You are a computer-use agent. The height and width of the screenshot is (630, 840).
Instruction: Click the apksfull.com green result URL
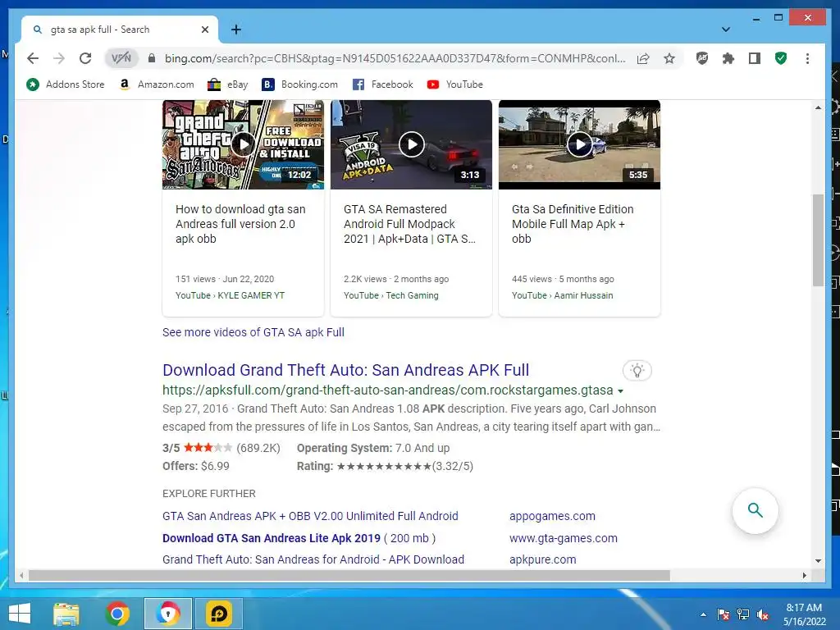pyautogui.click(x=388, y=390)
